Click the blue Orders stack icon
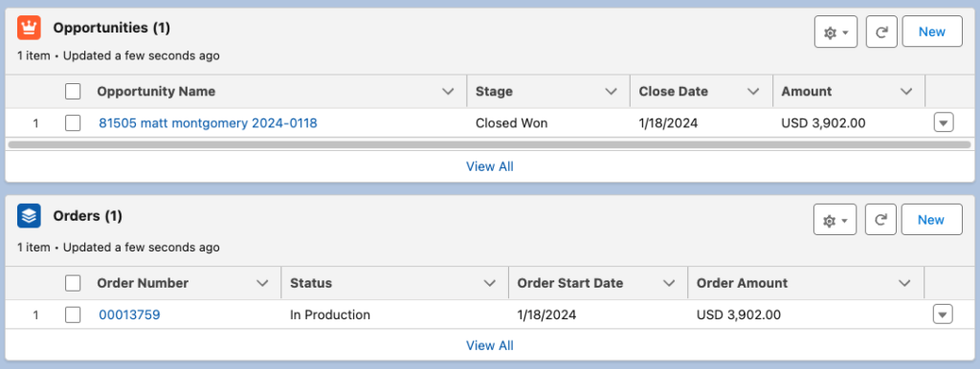This screenshot has height=369, width=980. coord(29,216)
